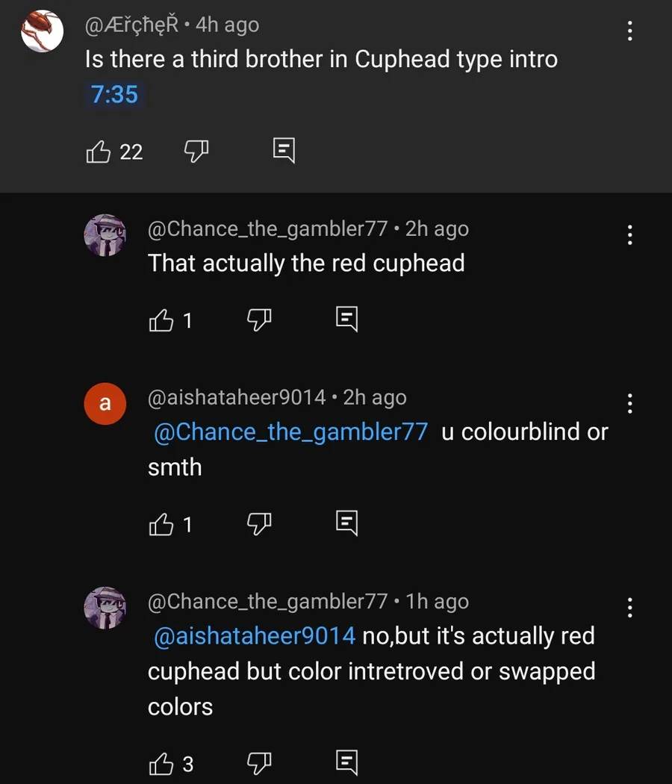
Task: Open the cockroach avatar of the top commenter
Action: [42, 31]
